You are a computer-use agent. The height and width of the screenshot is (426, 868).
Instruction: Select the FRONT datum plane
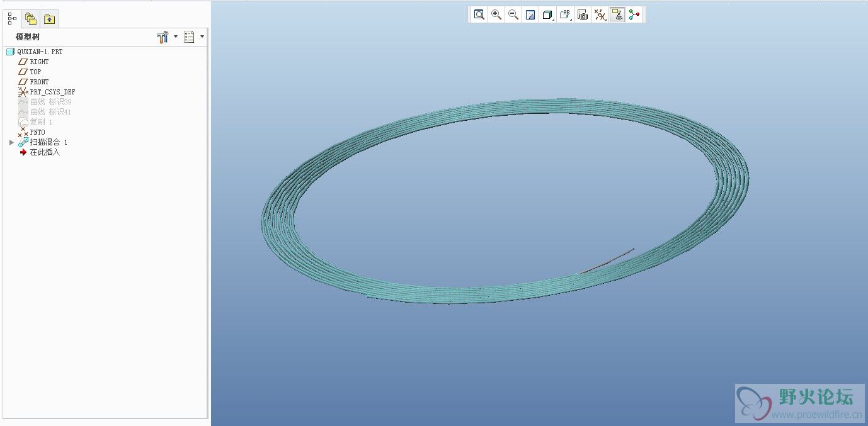click(x=34, y=82)
